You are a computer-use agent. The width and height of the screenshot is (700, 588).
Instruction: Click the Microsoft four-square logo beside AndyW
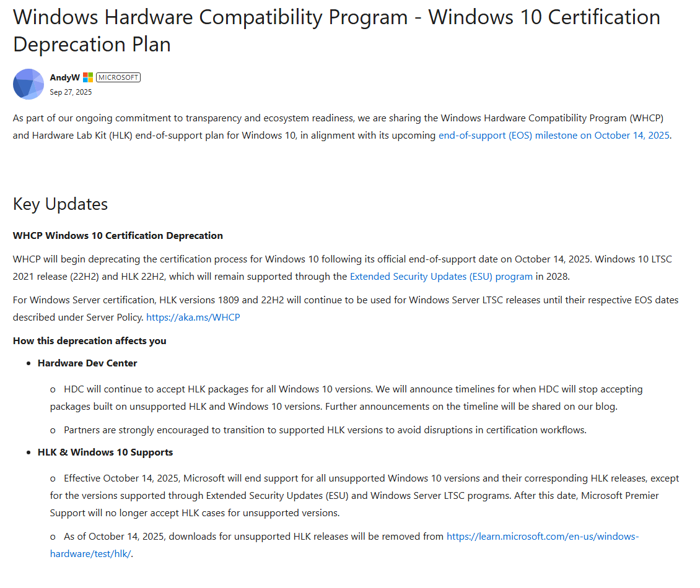[88, 77]
